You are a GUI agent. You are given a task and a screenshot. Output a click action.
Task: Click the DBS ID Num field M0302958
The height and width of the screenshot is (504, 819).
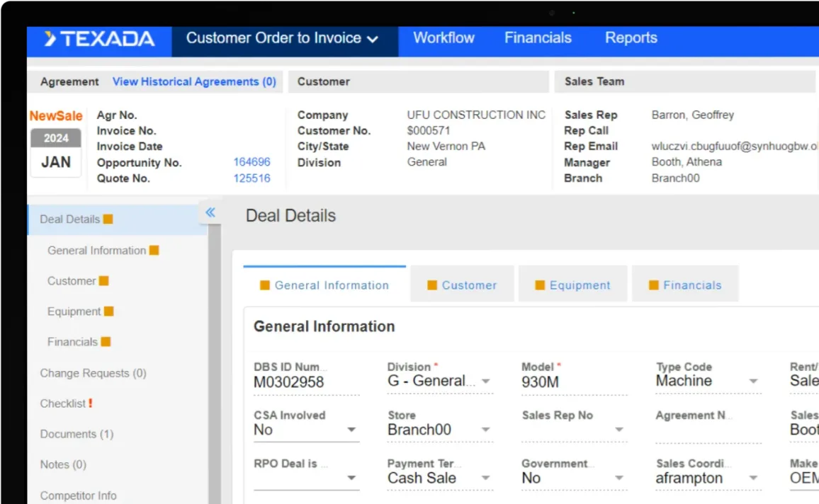click(306, 382)
